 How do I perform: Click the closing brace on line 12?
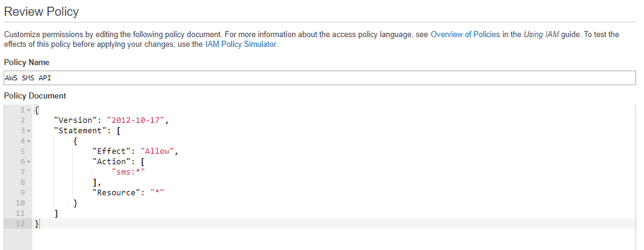pos(37,224)
